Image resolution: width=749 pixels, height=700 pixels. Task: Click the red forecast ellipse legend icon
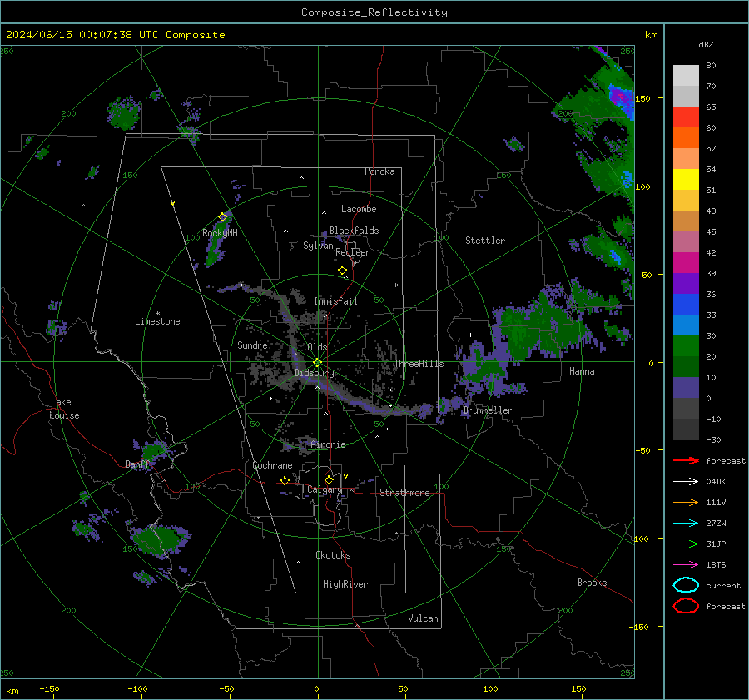(x=686, y=606)
